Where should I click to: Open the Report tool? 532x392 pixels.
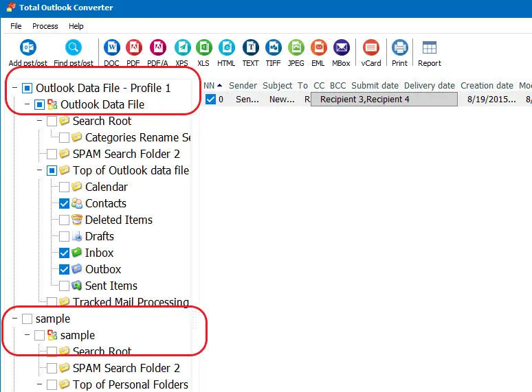[430, 48]
